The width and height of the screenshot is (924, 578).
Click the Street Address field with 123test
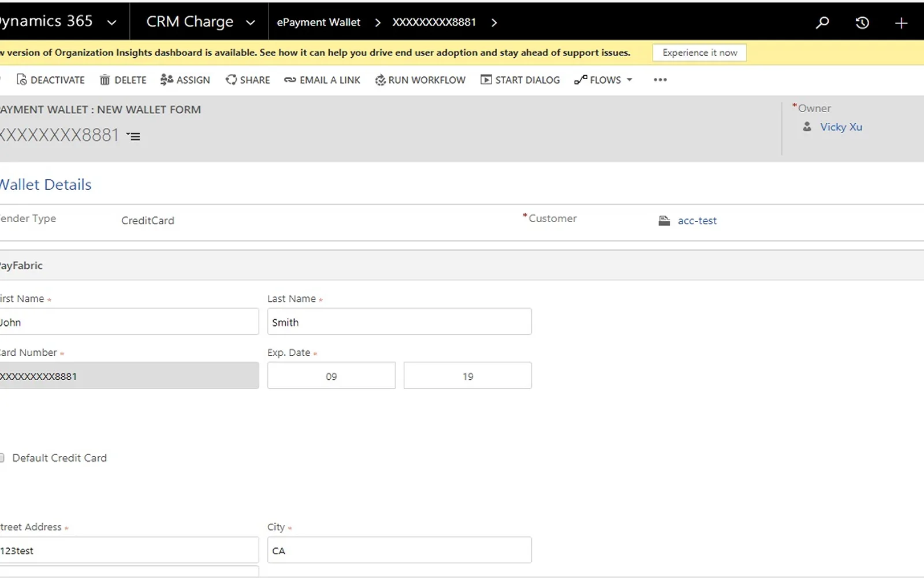[129, 550]
